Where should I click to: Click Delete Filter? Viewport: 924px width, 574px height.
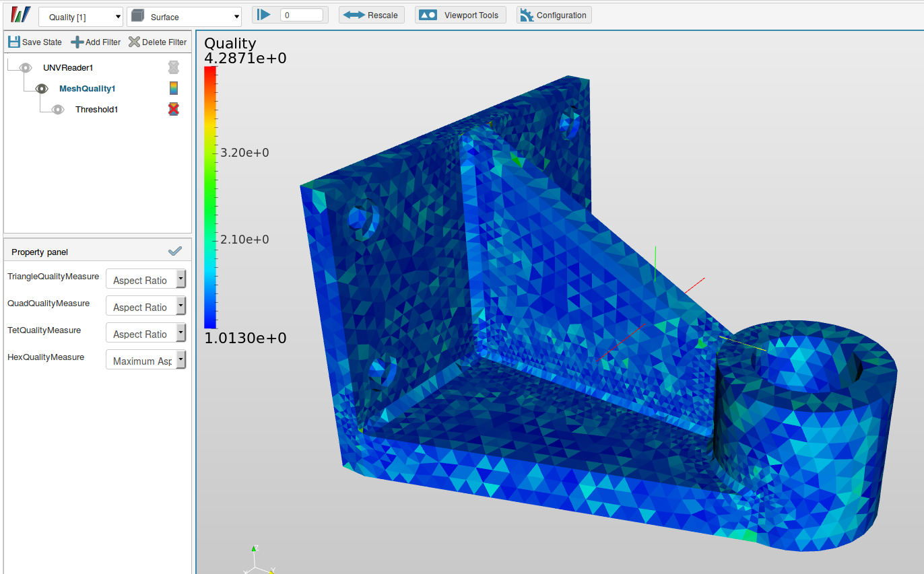158,42
